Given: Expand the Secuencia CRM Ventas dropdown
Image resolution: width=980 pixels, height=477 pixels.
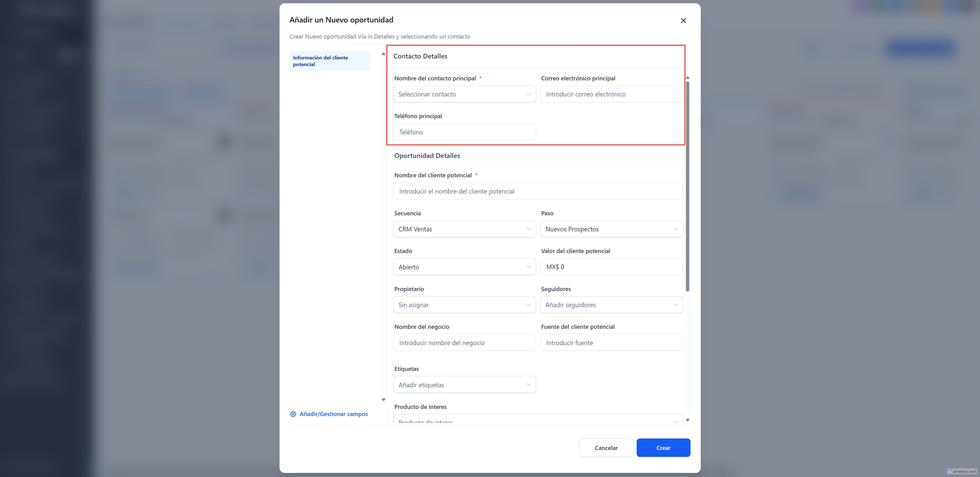Looking at the screenshot, I should 464,229.
